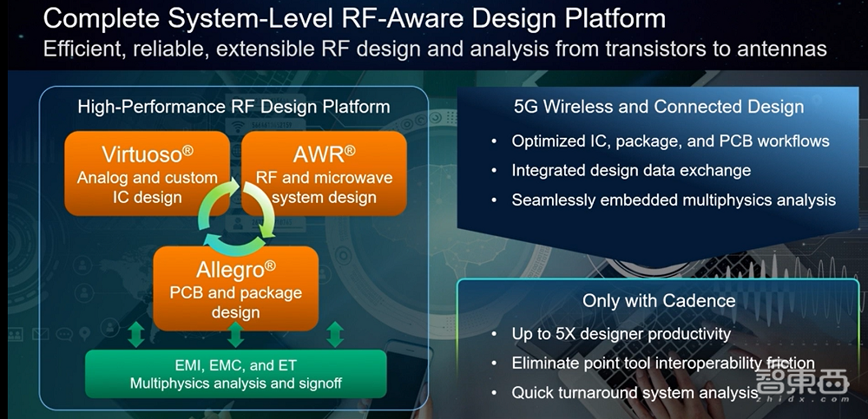Click 'Quick turnaround system analysis' bullet
The width and height of the screenshot is (868, 419).
coord(635,392)
